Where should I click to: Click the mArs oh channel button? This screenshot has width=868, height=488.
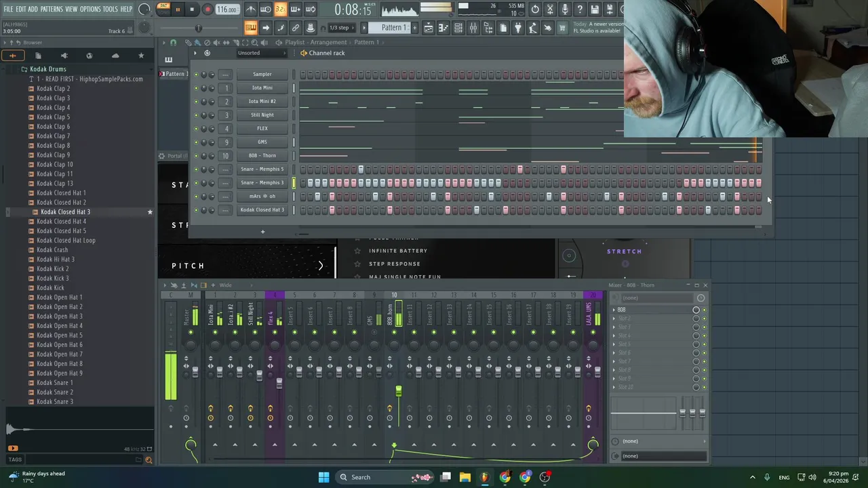point(262,196)
